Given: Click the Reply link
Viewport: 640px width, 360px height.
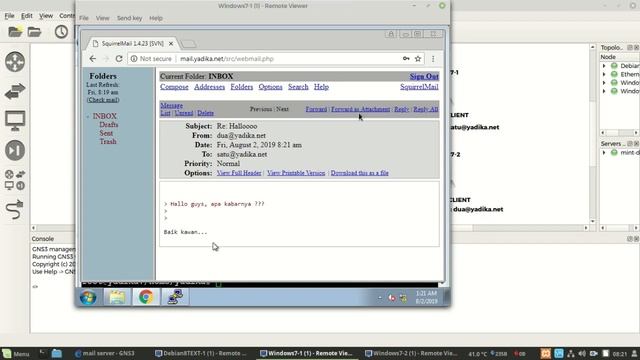Looking at the screenshot, I should (x=402, y=109).
